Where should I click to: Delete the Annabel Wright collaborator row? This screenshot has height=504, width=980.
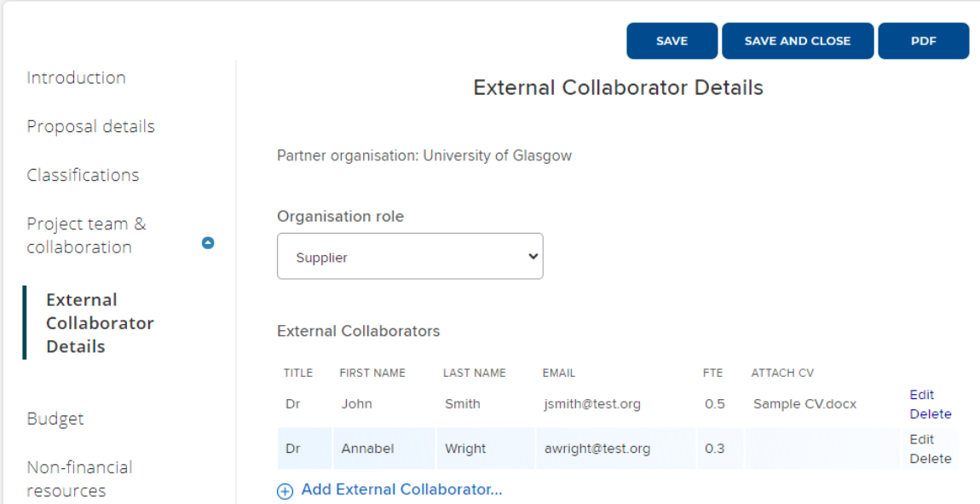[x=930, y=459]
